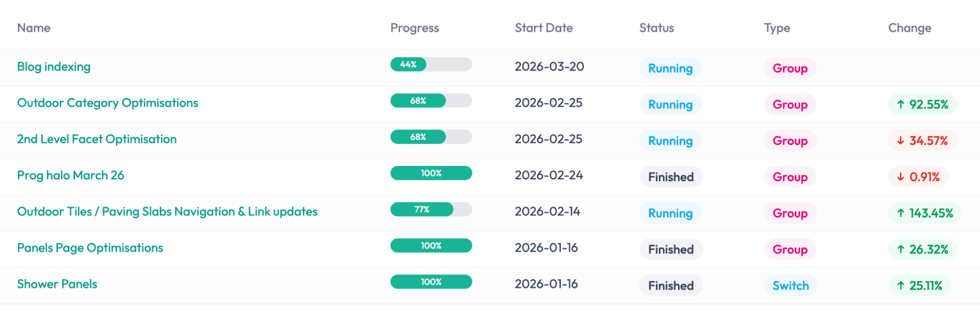Click the up-arrow 92.55% change badge

click(x=922, y=104)
